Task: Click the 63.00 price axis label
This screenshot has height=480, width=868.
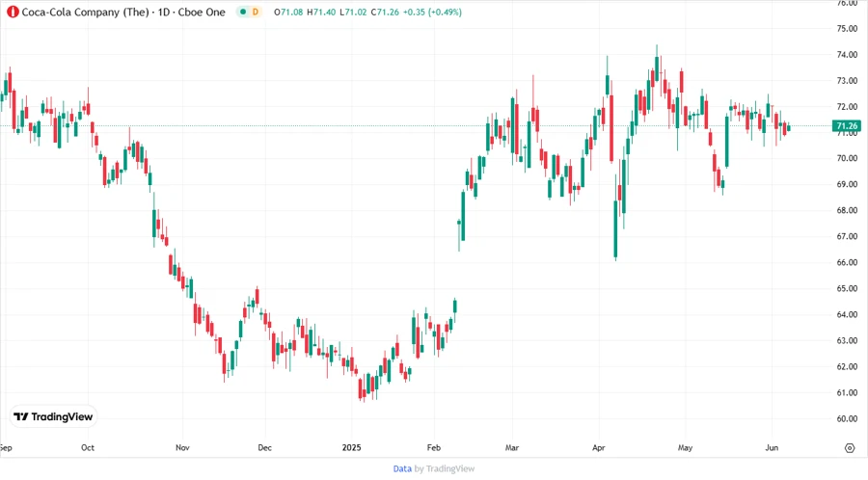Action: 847,340
